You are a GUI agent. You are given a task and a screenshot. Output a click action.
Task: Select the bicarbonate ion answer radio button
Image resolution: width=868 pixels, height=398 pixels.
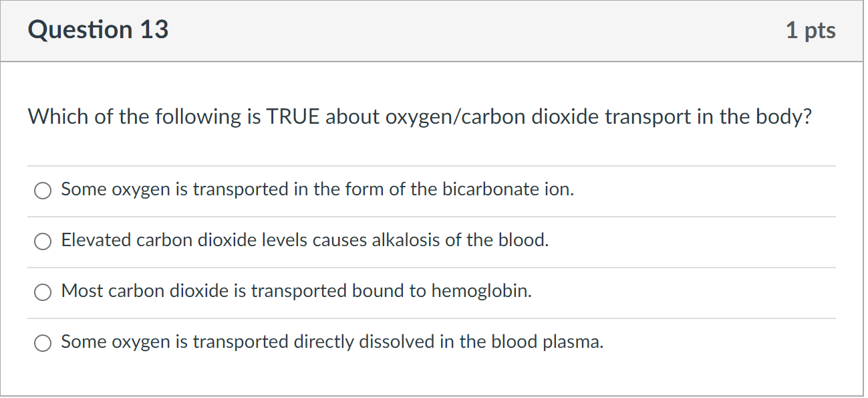[x=43, y=191]
